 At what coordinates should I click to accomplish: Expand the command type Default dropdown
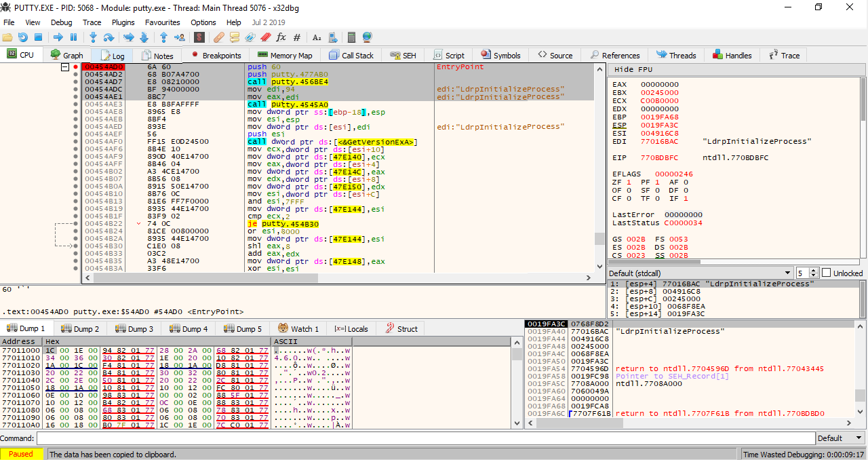(x=841, y=438)
